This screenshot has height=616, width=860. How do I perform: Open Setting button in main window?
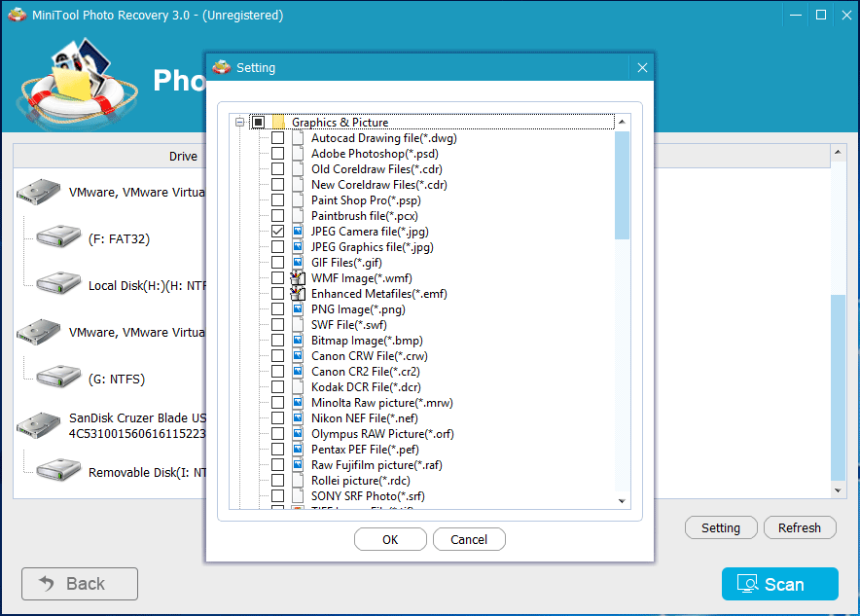click(x=721, y=527)
